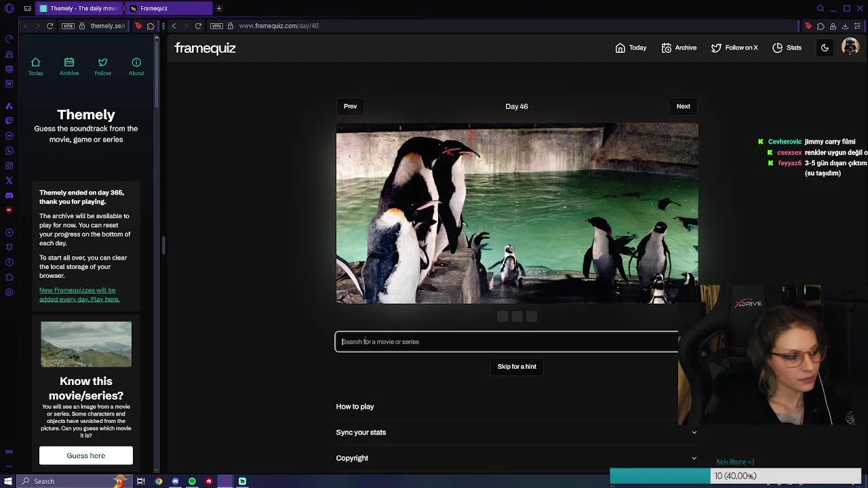Open Today in Framequiz navigation
The height and width of the screenshot is (488, 868).
(631, 47)
